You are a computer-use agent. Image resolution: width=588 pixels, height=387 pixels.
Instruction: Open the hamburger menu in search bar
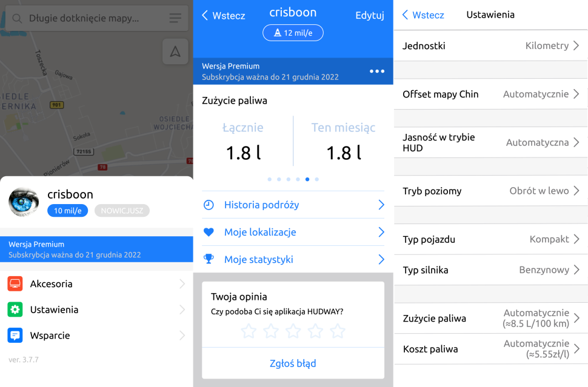click(175, 19)
